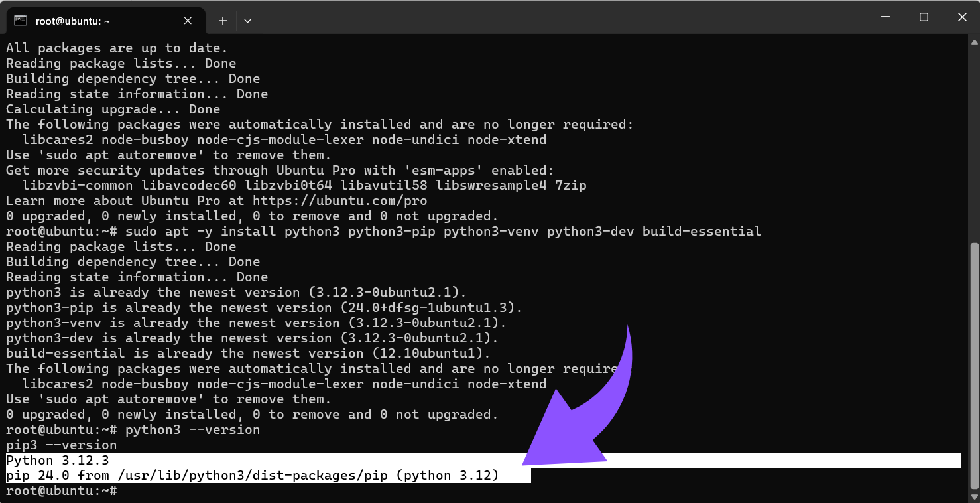The height and width of the screenshot is (503, 980).
Task: Click the Windows Terminal maximize icon
Action: tap(923, 17)
